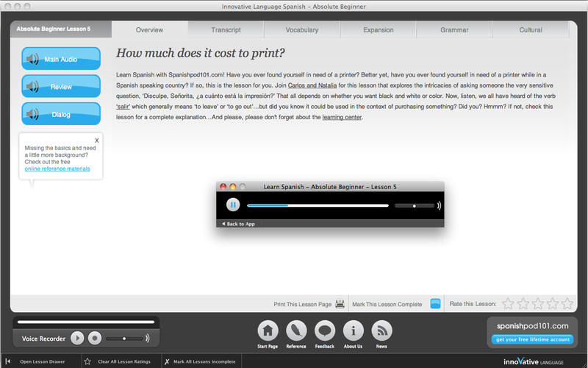Viewport: 588px width, 368px height.
Task: Click get your free lifetime account
Action: coord(532,339)
